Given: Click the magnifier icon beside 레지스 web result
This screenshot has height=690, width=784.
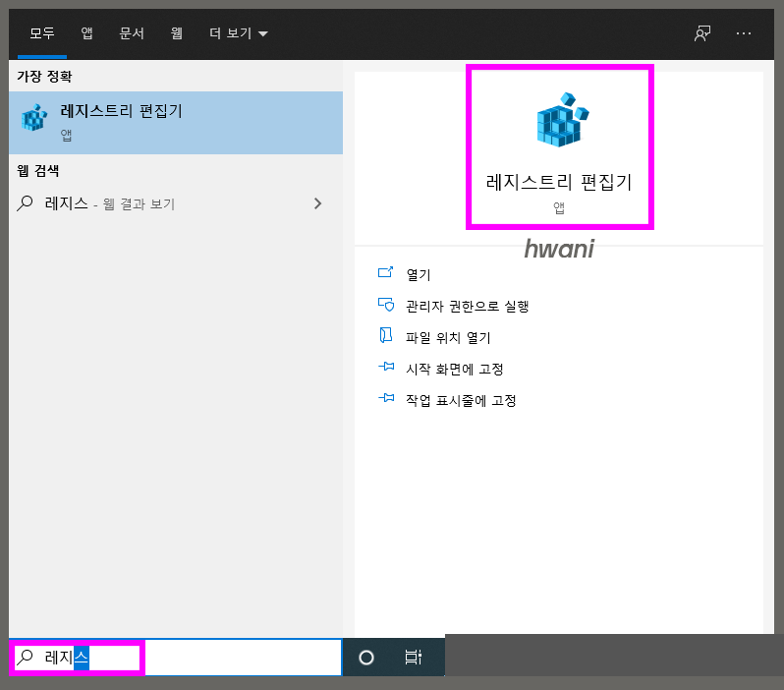Looking at the screenshot, I should coord(25,203).
